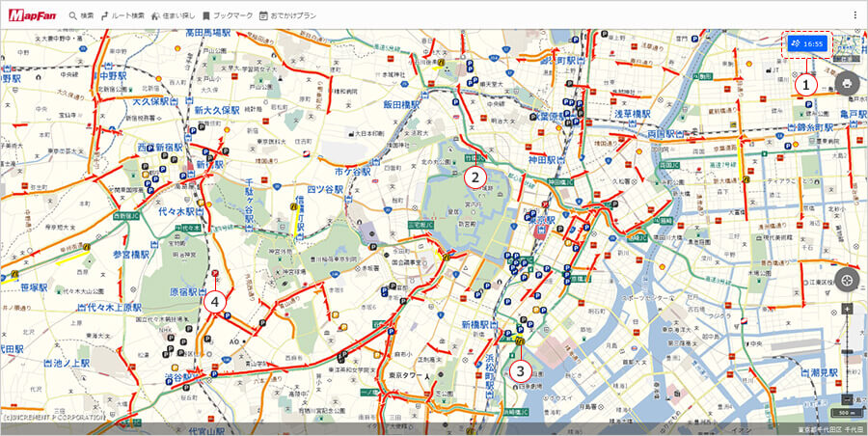
Task: Click the round print button
Action: point(847,84)
